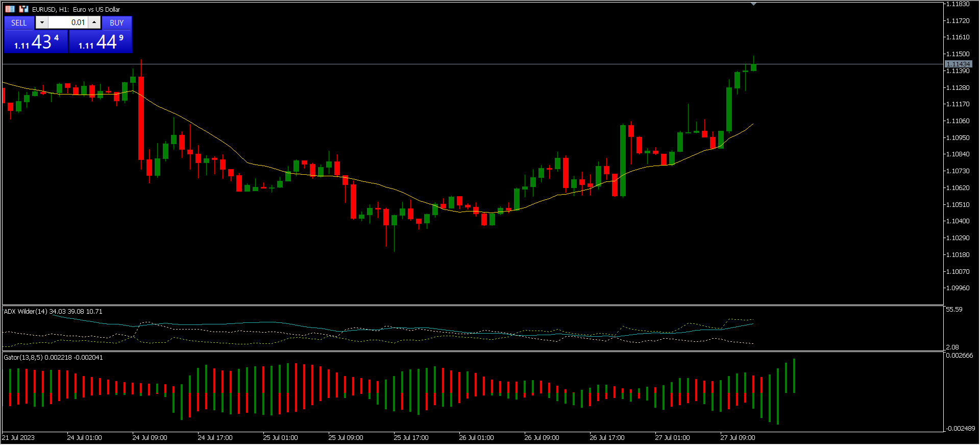Click the 1.11830 price axis label
Viewport: 980px width, 445px height.
pyautogui.click(x=958, y=4)
